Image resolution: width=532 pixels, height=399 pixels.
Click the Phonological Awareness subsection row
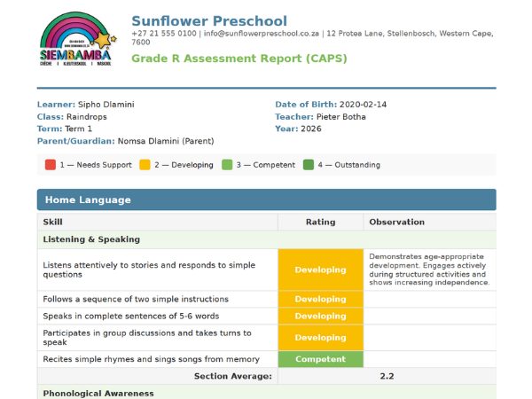click(267, 393)
